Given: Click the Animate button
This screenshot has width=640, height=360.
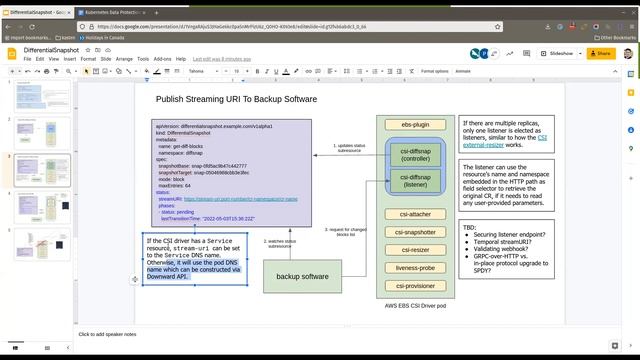Looking at the screenshot, I should click(463, 71).
